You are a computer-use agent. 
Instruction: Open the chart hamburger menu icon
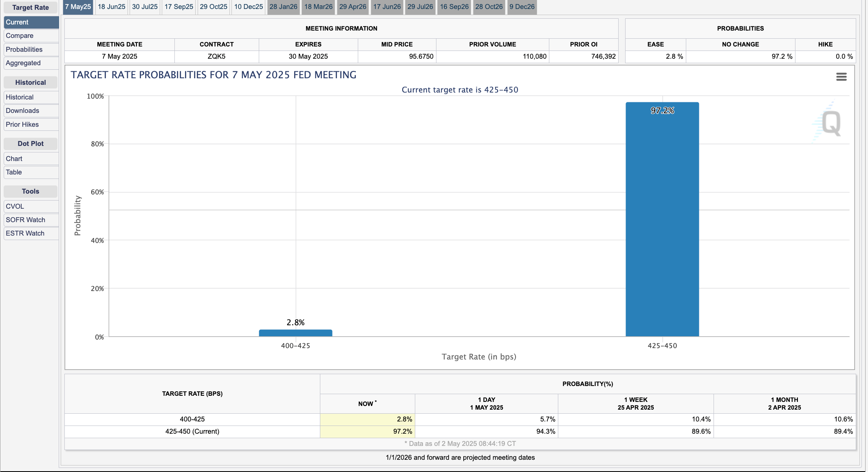click(841, 77)
